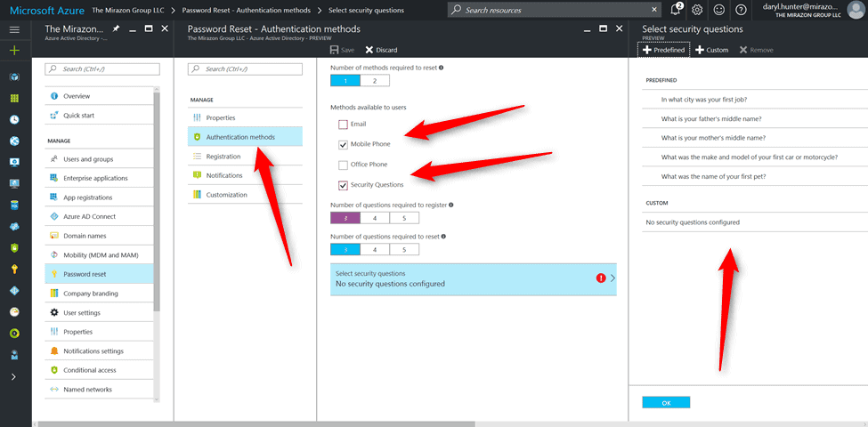Open Conditional access

pos(99,370)
